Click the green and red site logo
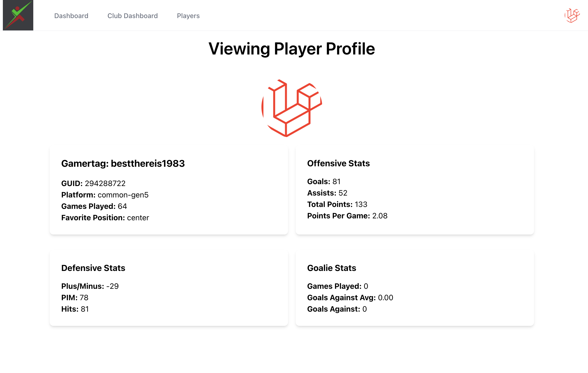This screenshot has width=588, height=373. pos(18,15)
